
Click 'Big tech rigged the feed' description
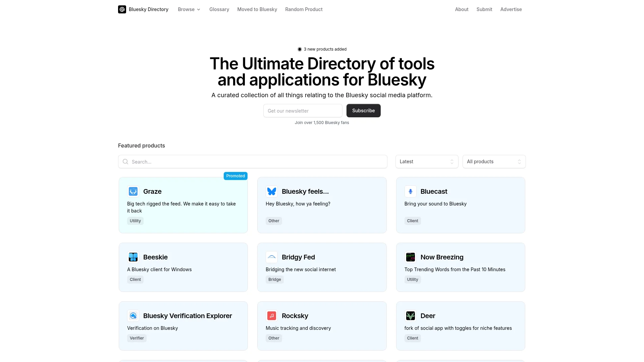(181, 207)
